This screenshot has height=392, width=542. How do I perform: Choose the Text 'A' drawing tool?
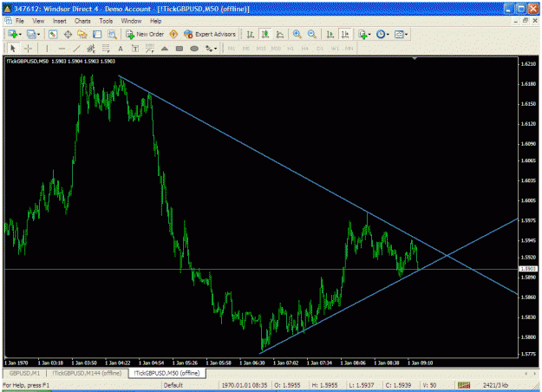[121, 49]
